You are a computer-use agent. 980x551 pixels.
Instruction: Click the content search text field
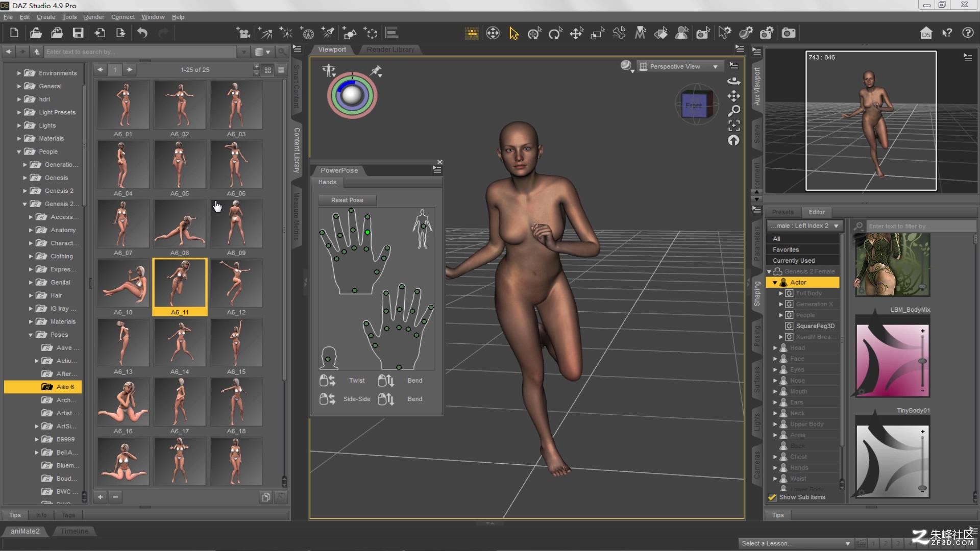pyautogui.click(x=141, y=52)
